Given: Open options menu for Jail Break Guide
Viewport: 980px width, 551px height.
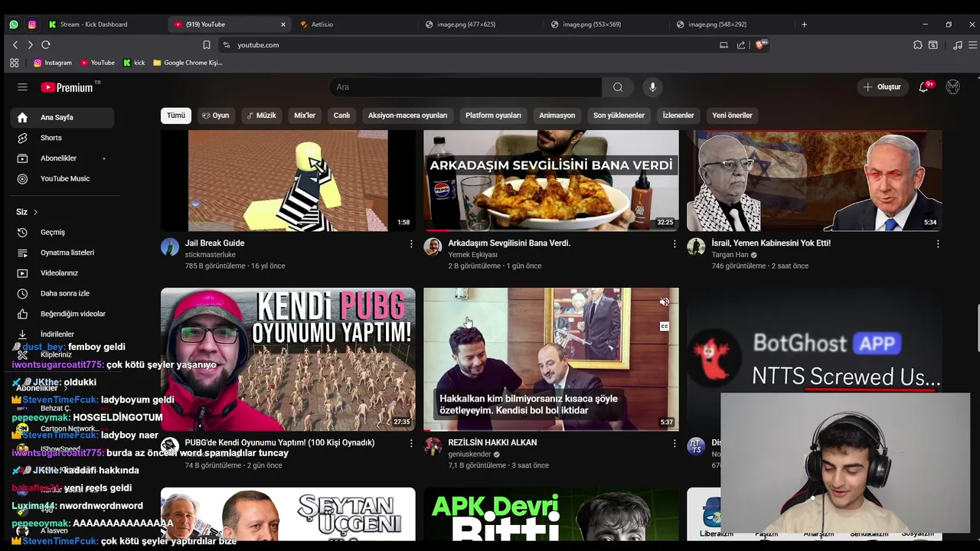Looking at the screenshot, I should coord(411,244).
